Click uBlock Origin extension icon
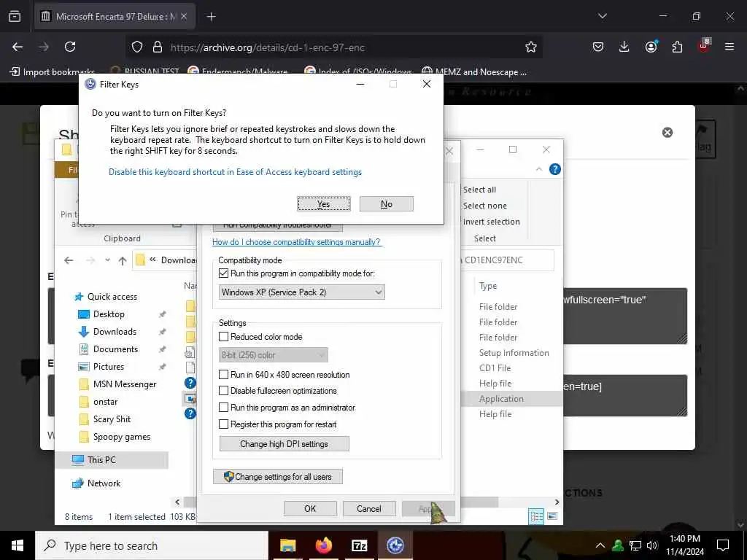The height and width of the screenshot is (560, 747). click(704, 45)
